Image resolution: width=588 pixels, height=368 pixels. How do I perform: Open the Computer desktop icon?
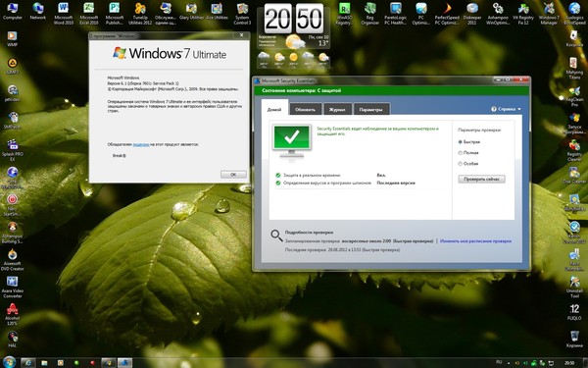(13, 11)
